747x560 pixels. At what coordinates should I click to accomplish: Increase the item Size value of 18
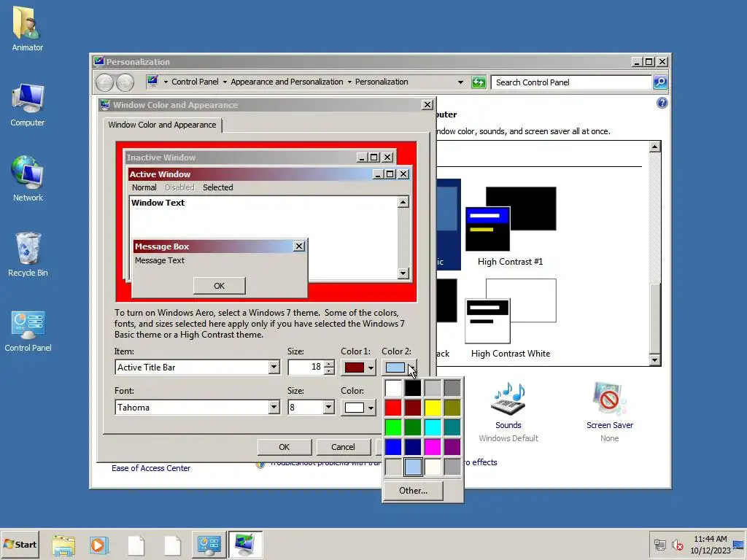(329, 365)
